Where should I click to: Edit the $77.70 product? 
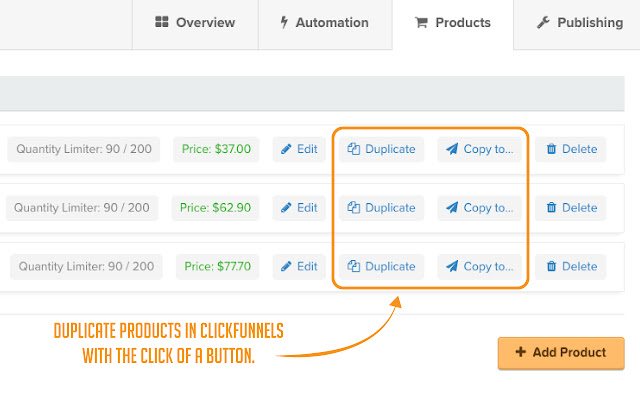click(299, 266)
